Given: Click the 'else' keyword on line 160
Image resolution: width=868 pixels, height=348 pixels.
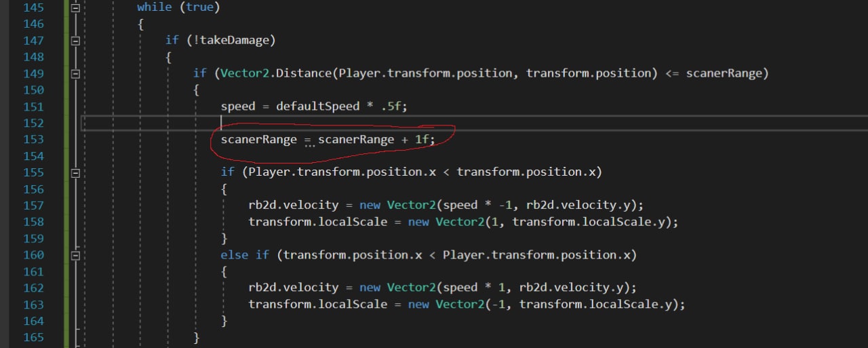Looking at the screenshot, I should 234,255.
